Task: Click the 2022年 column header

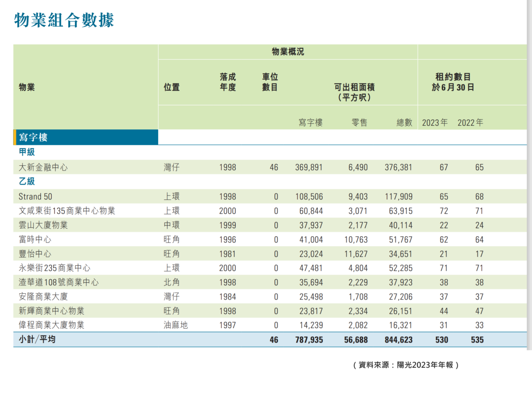Action: [x=470, y=123]
